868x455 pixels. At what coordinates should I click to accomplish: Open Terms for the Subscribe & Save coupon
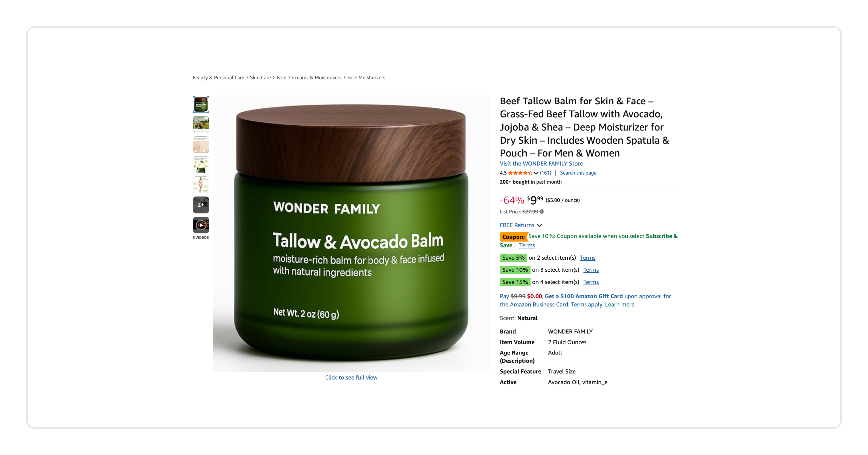point(527,245)
